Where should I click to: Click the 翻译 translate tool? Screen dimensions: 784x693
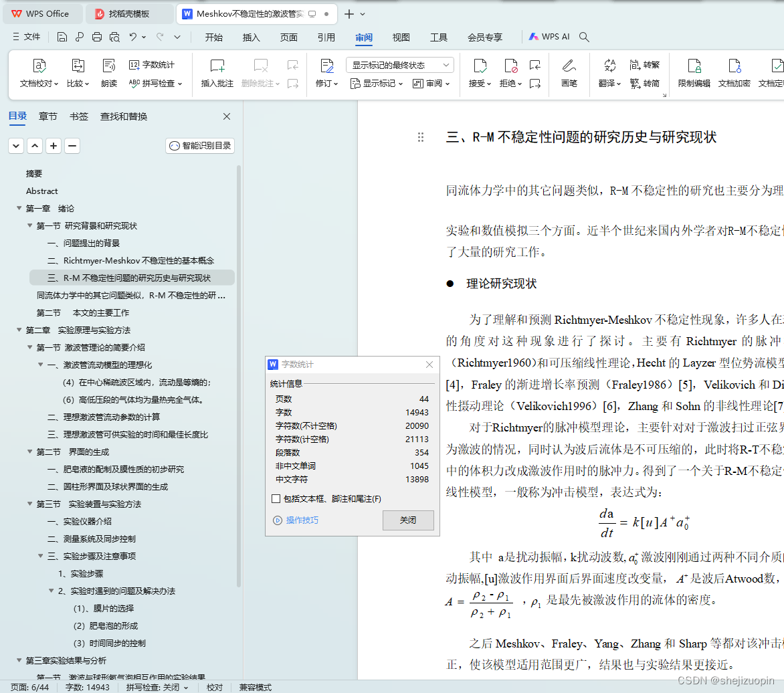tap(609, 73)
